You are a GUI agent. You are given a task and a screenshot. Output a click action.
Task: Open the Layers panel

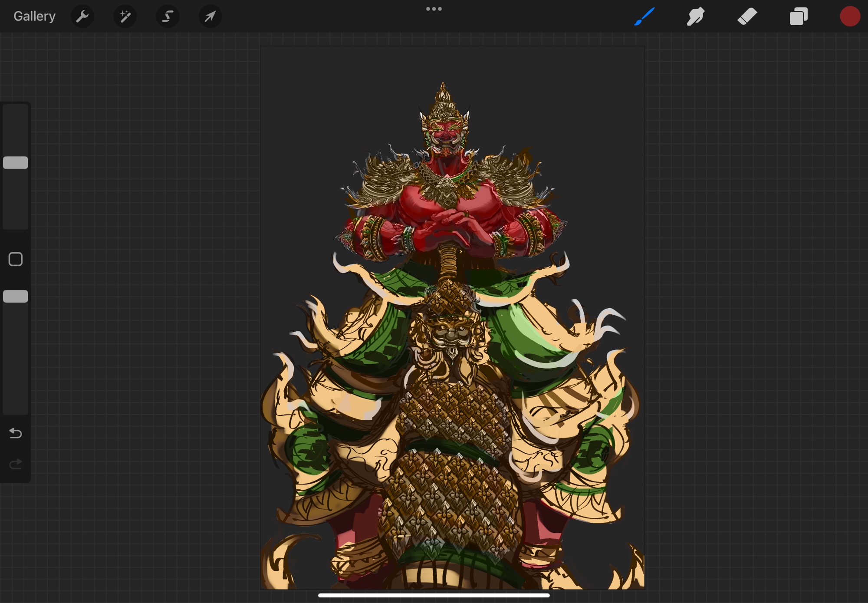tap(799, 16)
